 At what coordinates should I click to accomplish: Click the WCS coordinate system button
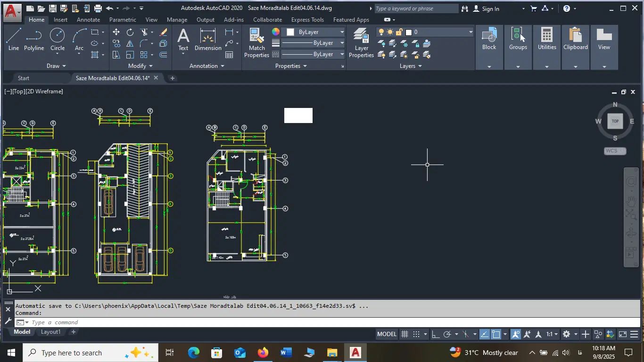pos(615,151)
